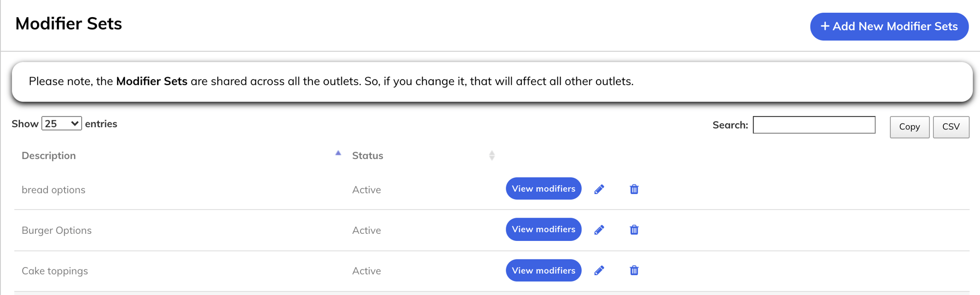Open the Show entries count dropdown
This screenshot has width=980, height=295.
coord(61,123)
